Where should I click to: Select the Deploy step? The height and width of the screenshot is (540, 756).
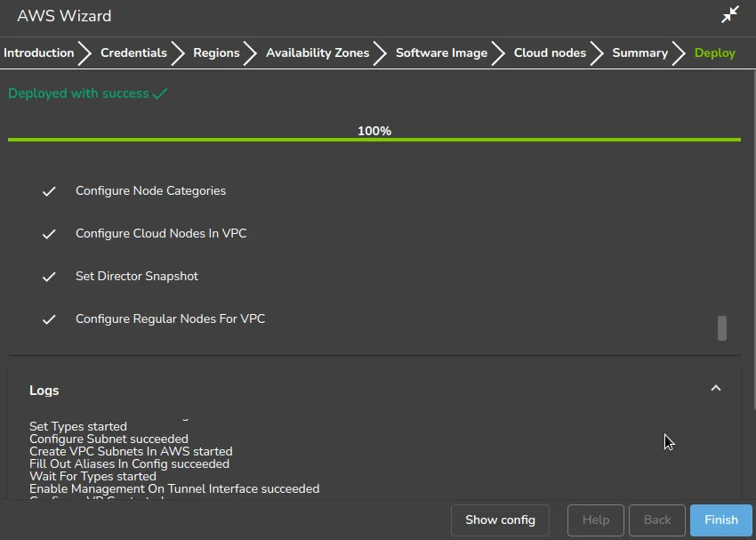click(x=714, y=52)
